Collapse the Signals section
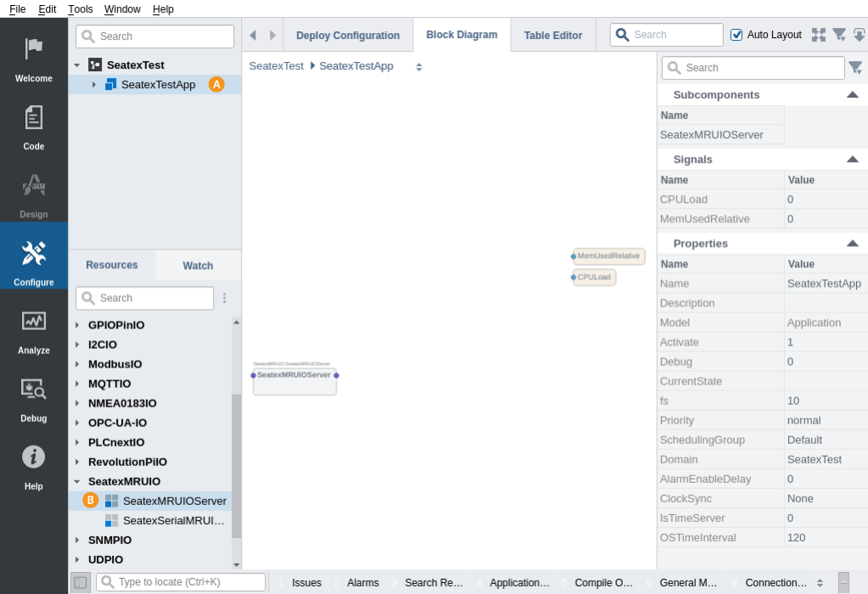This screenshot has height=594, width=868. pos(852,160)
